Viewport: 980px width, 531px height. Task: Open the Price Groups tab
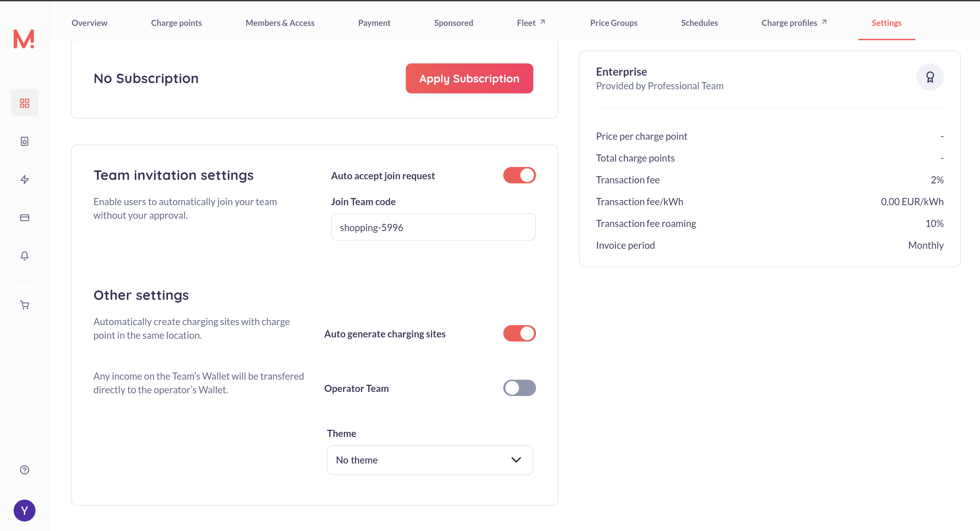click(x=613, y=23)
